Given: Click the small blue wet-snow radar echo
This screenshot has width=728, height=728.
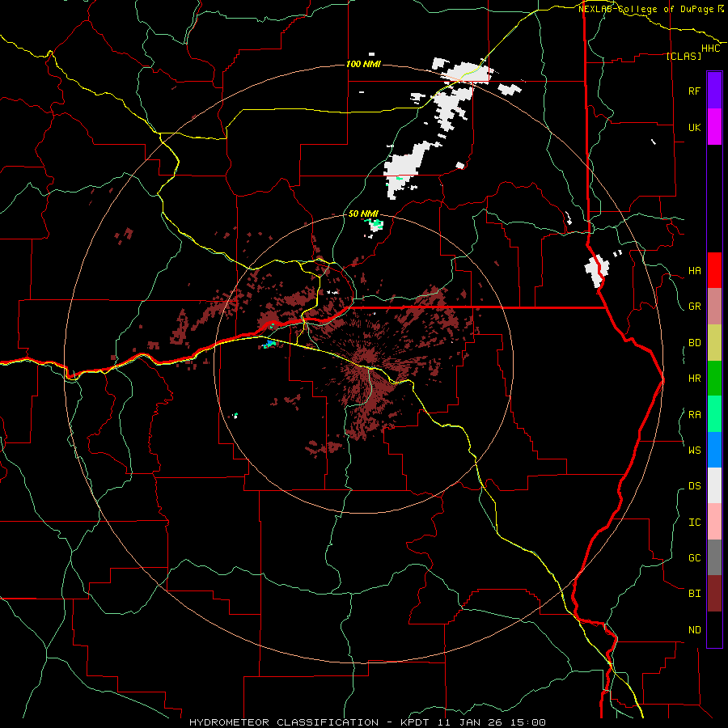Looking at the screenshot, I should point(270,344).
